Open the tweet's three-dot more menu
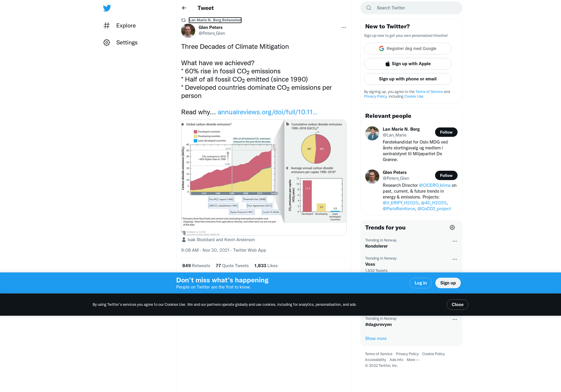Viewport: 561px width, 392px height. (x=344, y=27)
